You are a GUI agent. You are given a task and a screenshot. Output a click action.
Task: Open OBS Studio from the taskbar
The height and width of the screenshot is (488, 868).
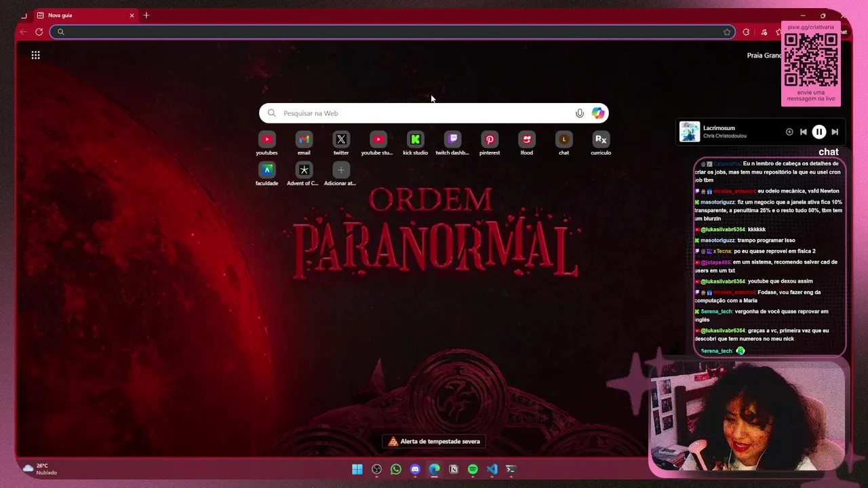[376, 469]
